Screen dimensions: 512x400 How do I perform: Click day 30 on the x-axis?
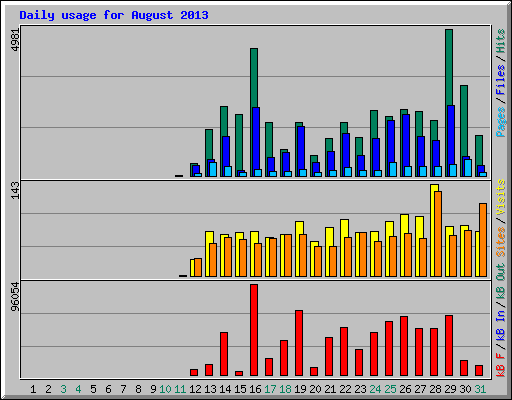pyautogui.click(x=465, y=389)
